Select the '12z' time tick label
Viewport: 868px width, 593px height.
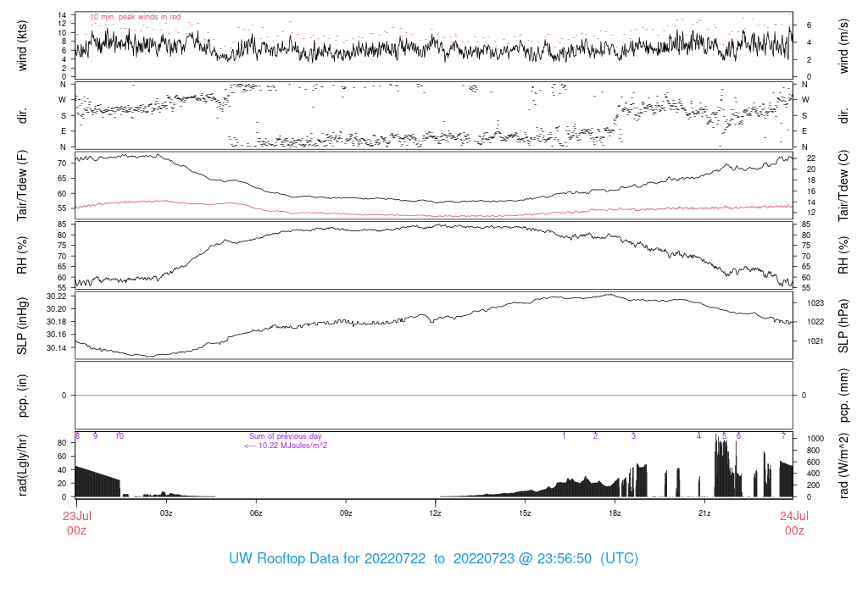(435, 513)
